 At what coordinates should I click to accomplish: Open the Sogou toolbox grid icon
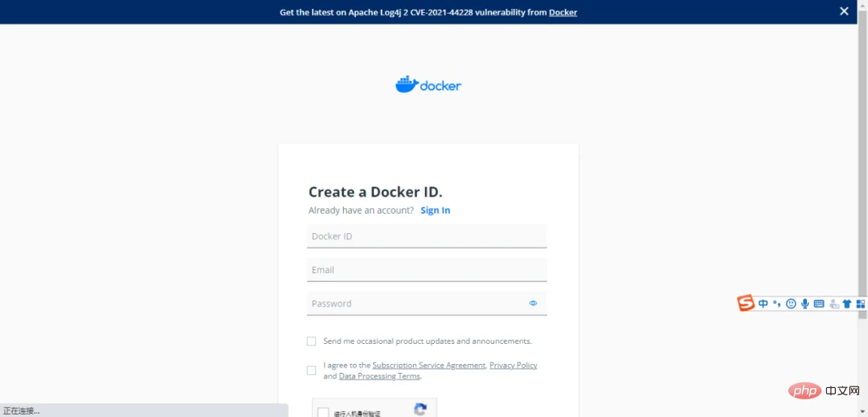point(860,304)
